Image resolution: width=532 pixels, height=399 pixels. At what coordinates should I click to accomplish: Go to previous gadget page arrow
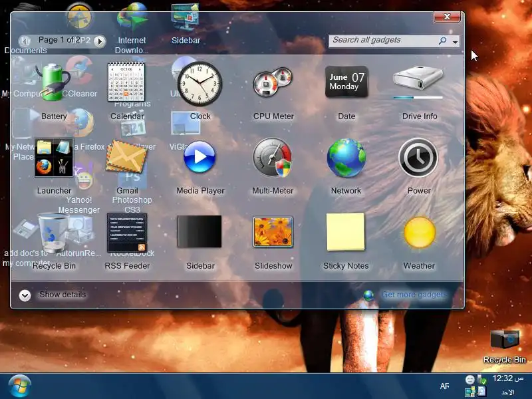[x=25, y=41]
